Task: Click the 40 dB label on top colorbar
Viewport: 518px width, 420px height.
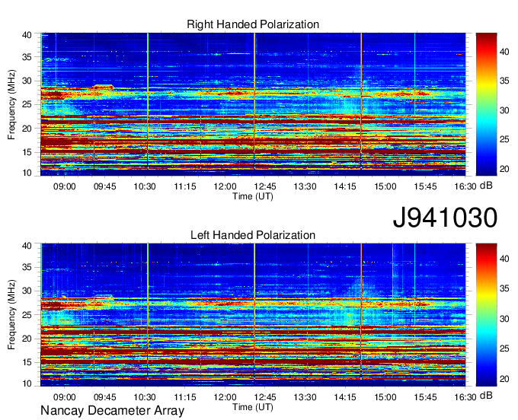Action: [x=504, y=52]
